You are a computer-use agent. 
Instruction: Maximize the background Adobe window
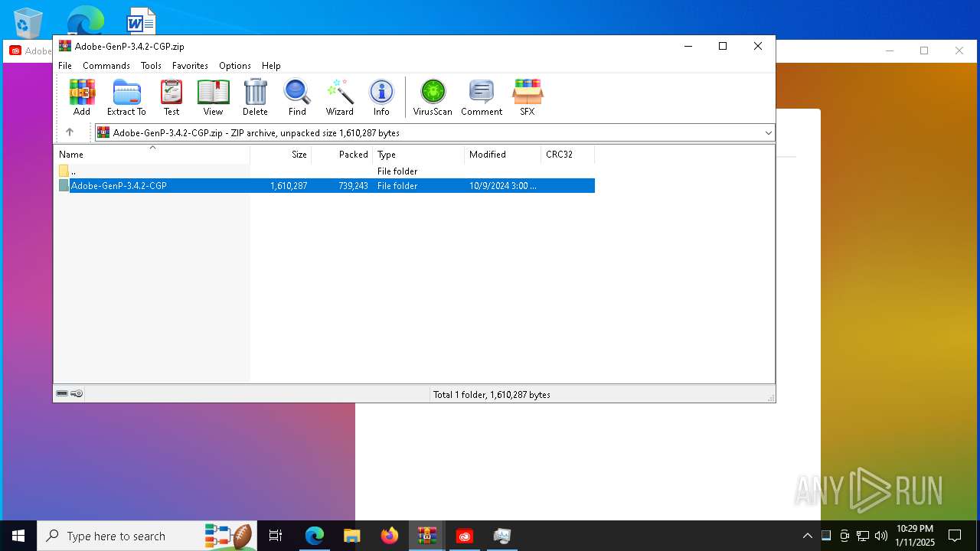tap(924, 51)
